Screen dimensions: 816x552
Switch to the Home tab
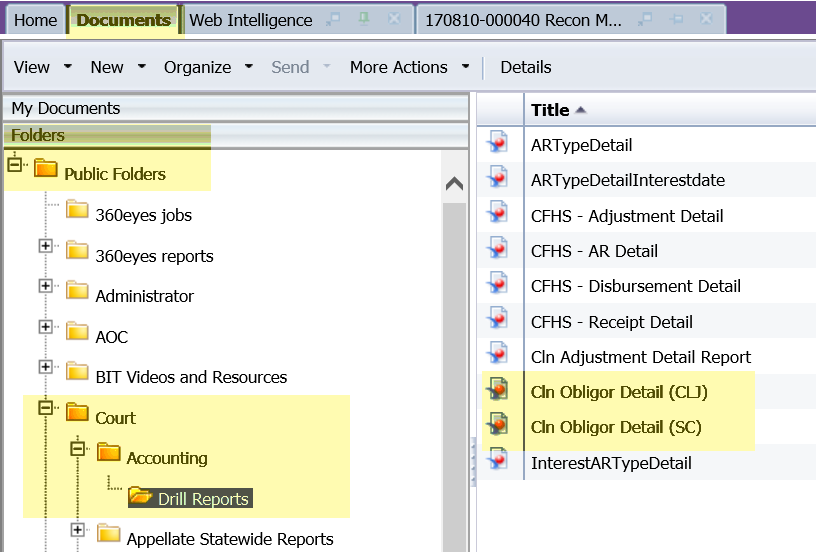35,20
